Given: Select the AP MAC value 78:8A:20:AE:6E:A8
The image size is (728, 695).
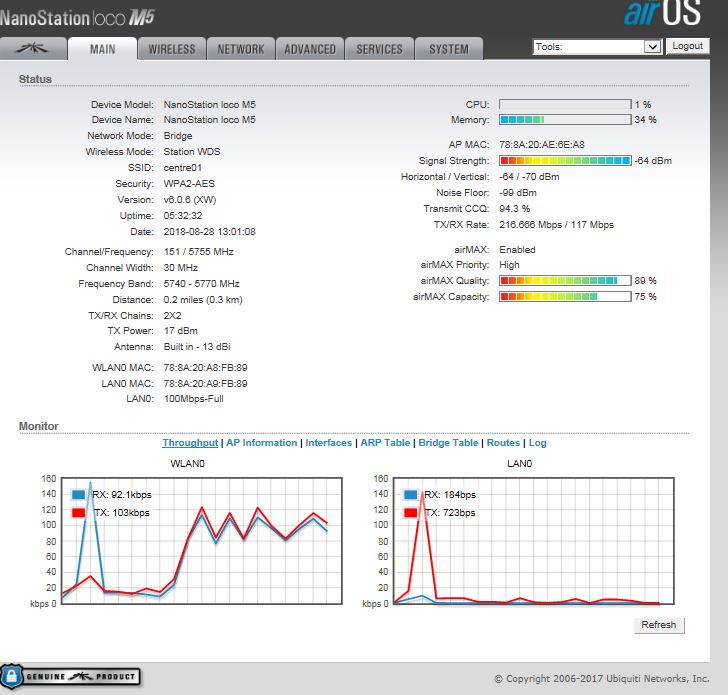Looking at the screenshot, I should click(x=542, y=145).
